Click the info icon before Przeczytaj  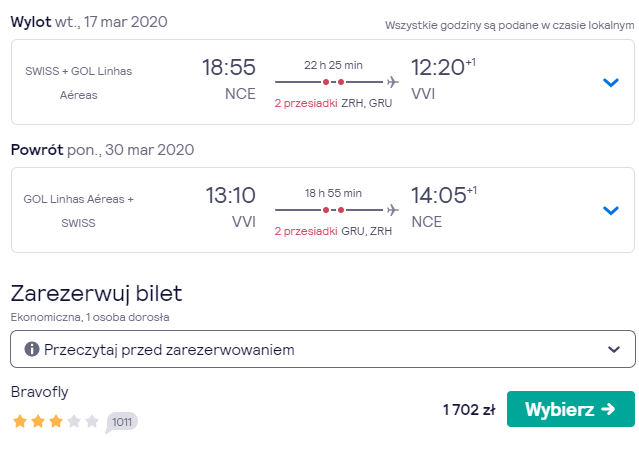coord(32,349)
